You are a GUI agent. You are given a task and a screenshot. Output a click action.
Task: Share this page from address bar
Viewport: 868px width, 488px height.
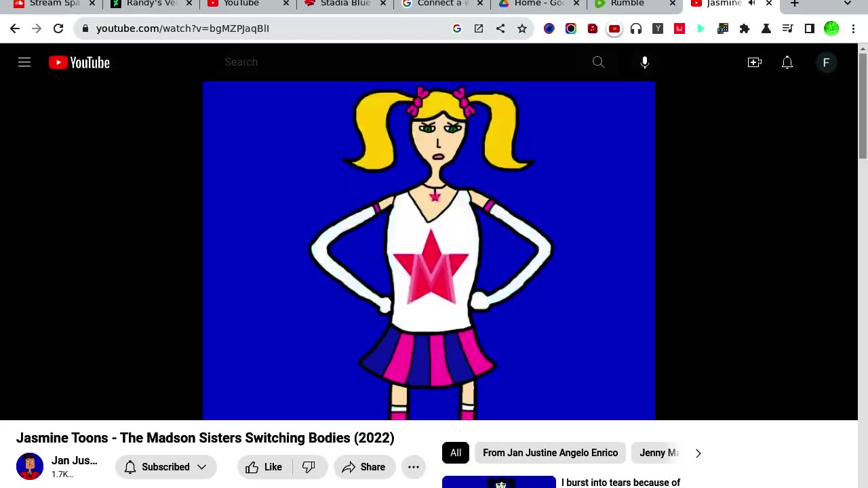pyautogui.click(x=500, y=28)
